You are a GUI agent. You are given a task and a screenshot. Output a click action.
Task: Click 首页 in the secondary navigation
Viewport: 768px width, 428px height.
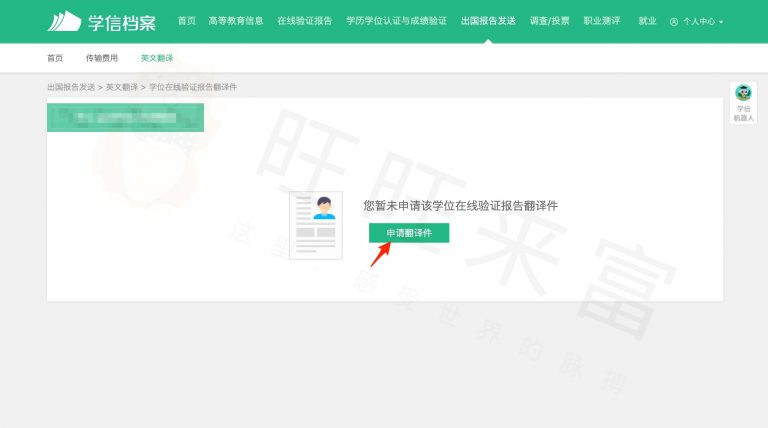pyautogui.click(x=55, y=58)
